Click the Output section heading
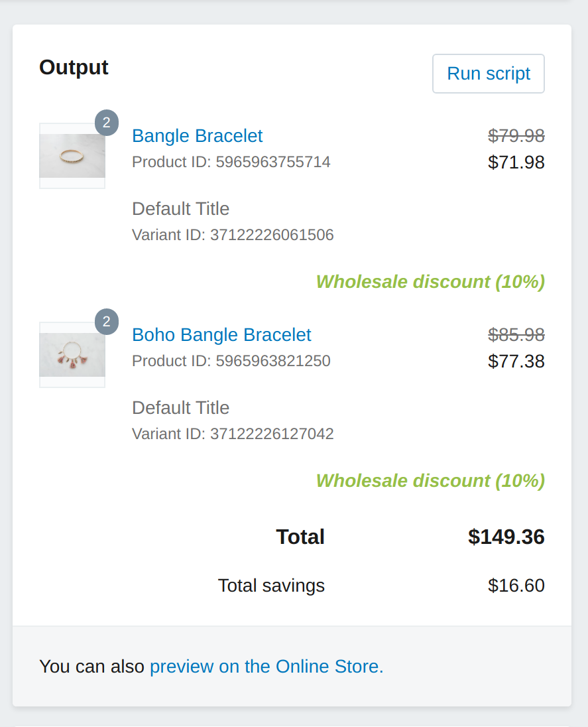Screen dimensions: 588x727 (x=74, y=67)
